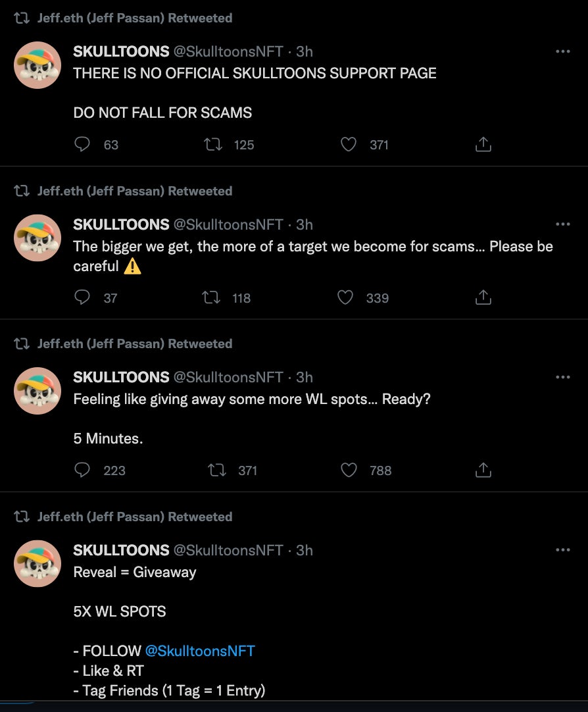Open more options on the 'Please be careful' tweet

click(562, 224)
